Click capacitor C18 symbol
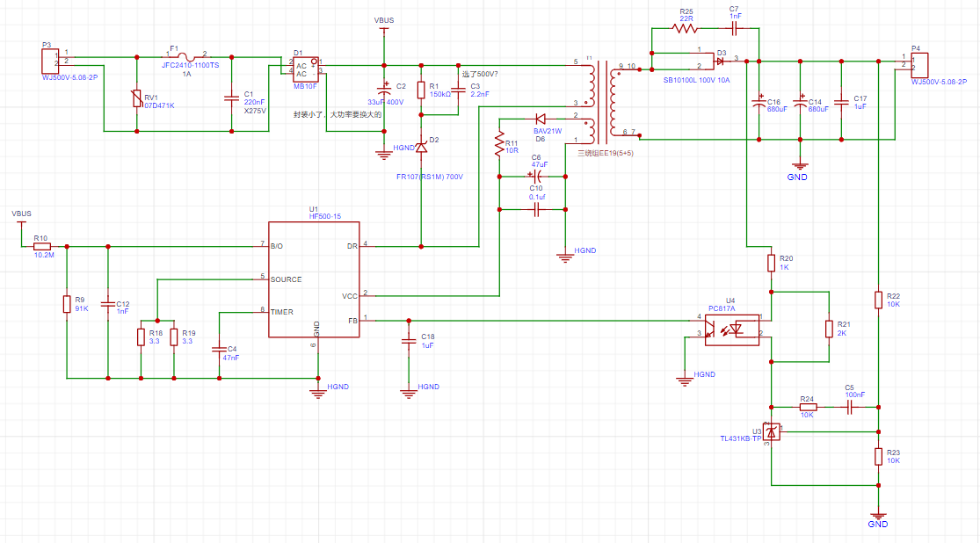Viewport: 980px width, 543px height. tap(409, 341)
